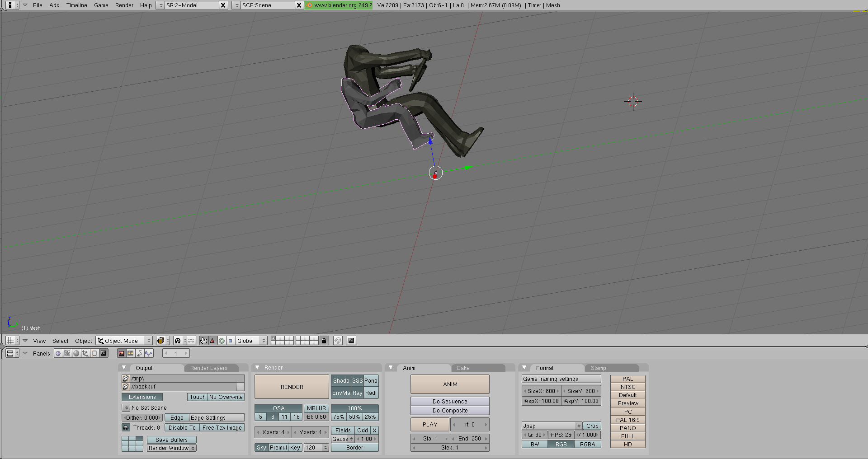Enable the Fields rendering toggle

tap(343, 431)
